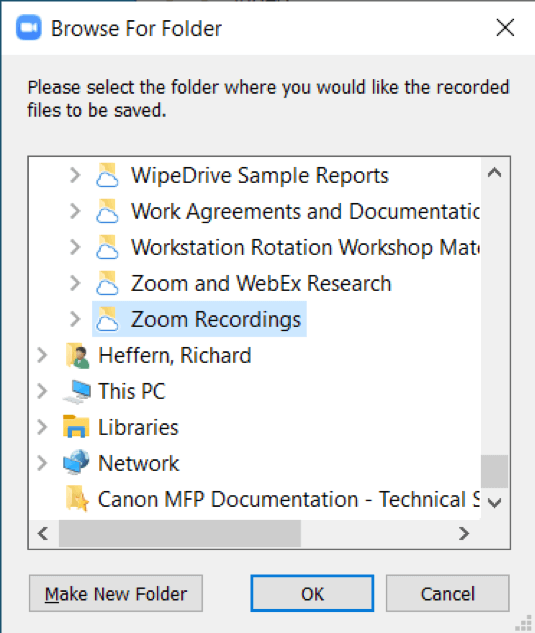Expand the Network tree node
The height and width of the screenshot is (633, 535).
42,463
